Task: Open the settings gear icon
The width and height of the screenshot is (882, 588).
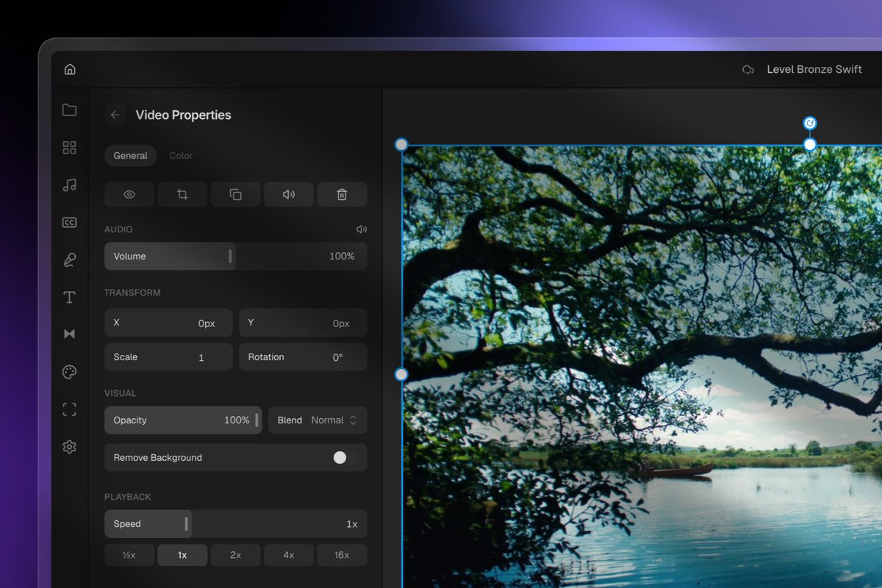Action: click(69, 447)
